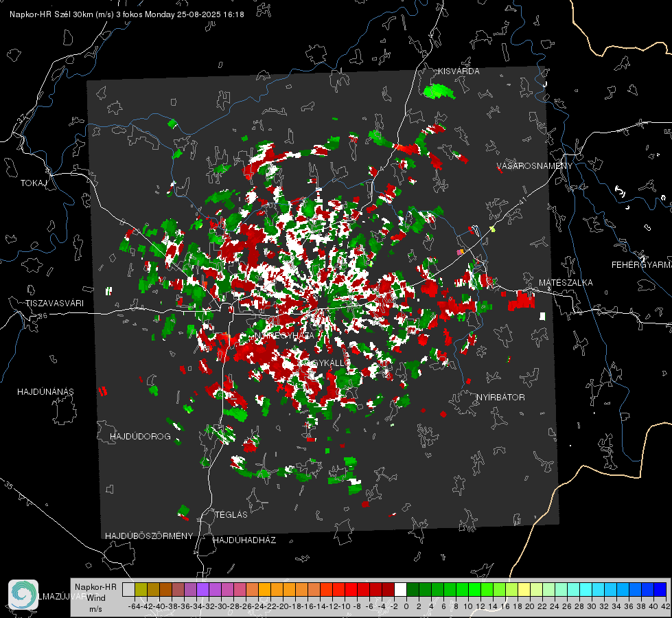Click the radar title text with date 25-08-2025
Viewport: 672px width, 618px height.
pyautogui.click(x=127, y=14)
